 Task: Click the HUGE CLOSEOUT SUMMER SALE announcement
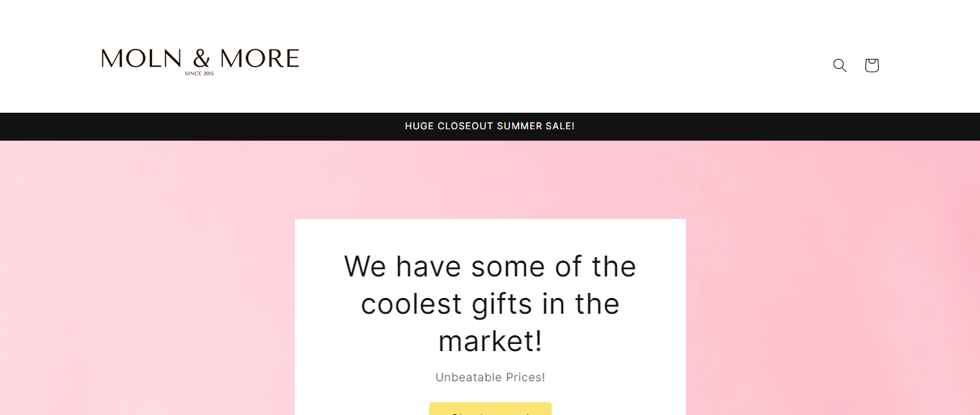click(489, 126)
